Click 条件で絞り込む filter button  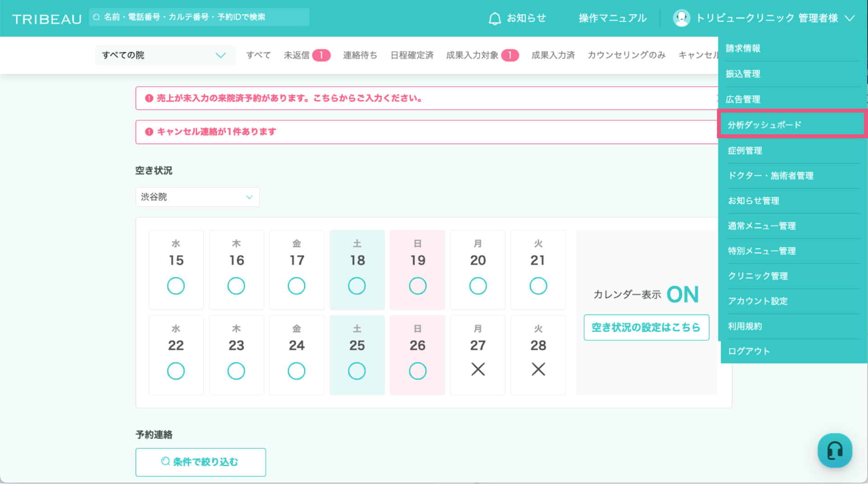200,462
